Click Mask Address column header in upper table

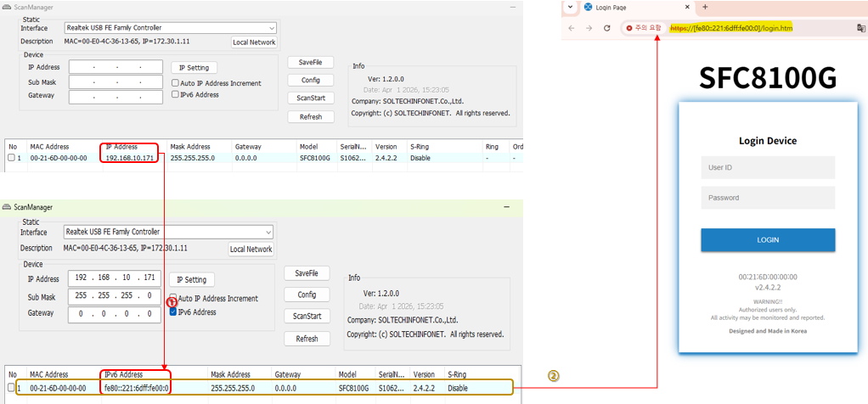pyautogui.click(x=190, y=147)
